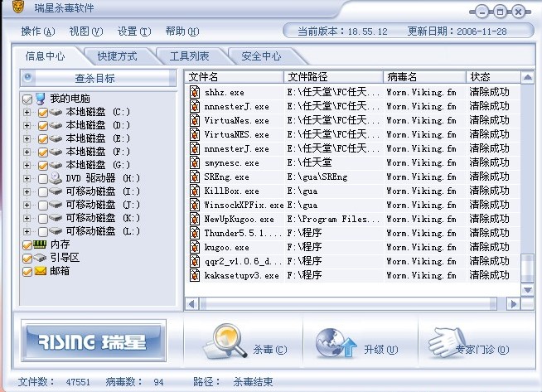Click the scroll down arrow of results list
The image size is (542, 392).
527,290
